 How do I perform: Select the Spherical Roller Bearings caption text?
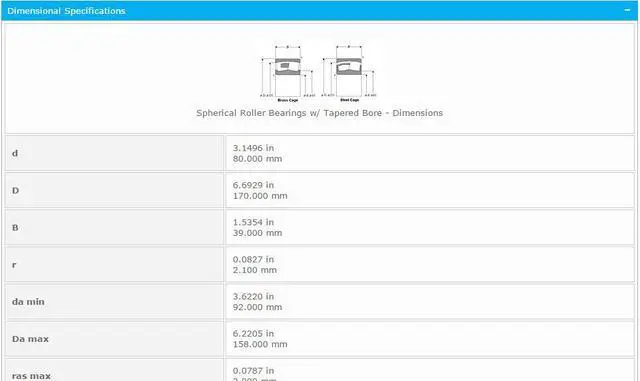tap(319, 113)
